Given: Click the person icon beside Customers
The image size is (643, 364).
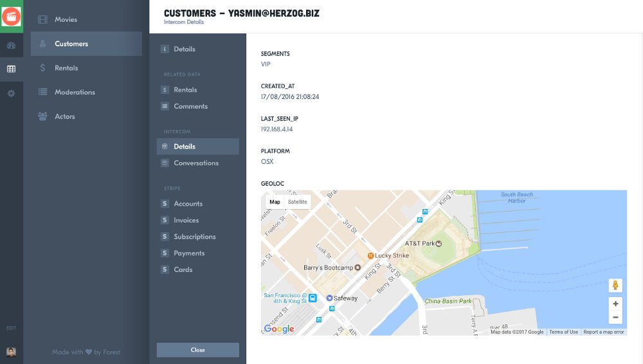Looking at the screenshot, I should point(42,44).
